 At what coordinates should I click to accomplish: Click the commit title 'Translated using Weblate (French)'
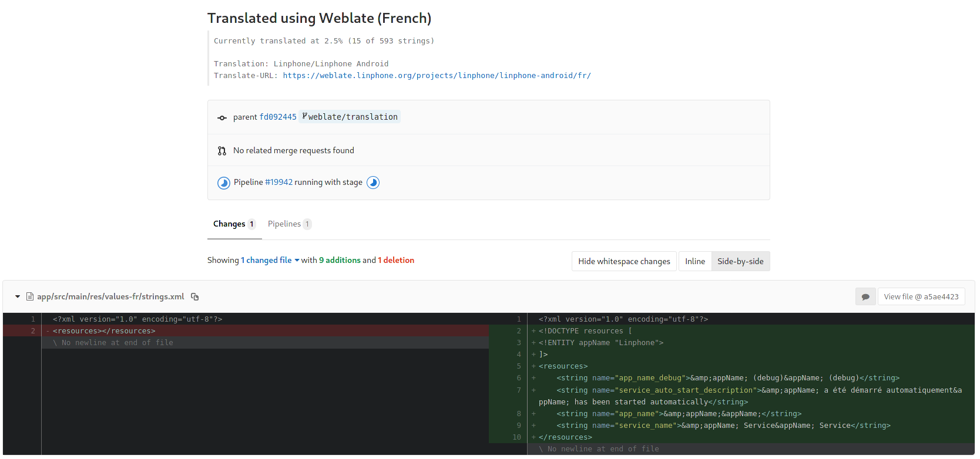tap(319, 18)
